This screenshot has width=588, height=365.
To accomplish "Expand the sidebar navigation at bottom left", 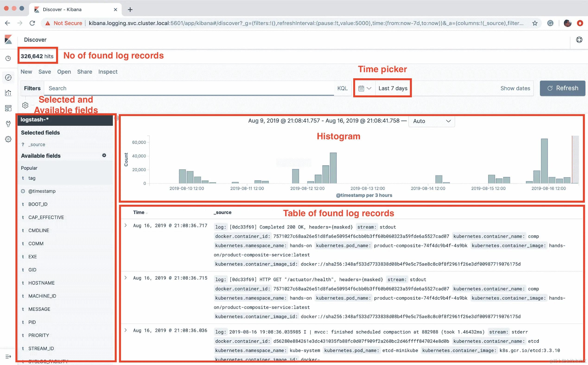I will [x=8, y=356].
